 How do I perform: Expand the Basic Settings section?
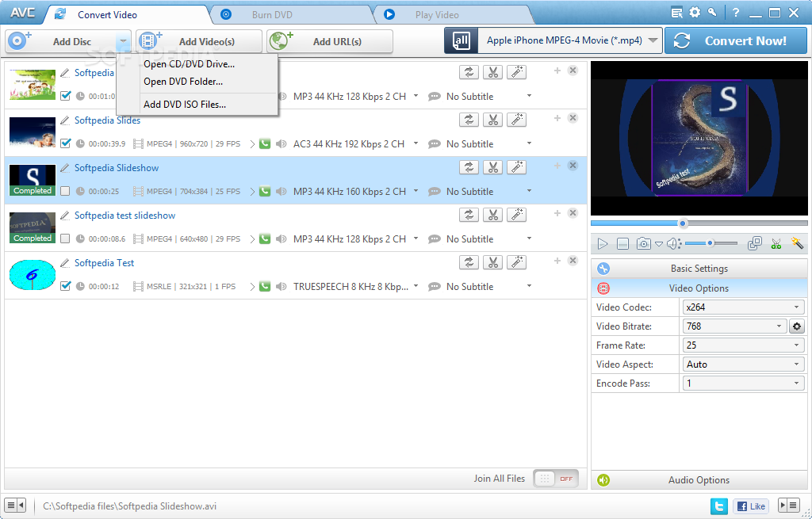(699, 269)
